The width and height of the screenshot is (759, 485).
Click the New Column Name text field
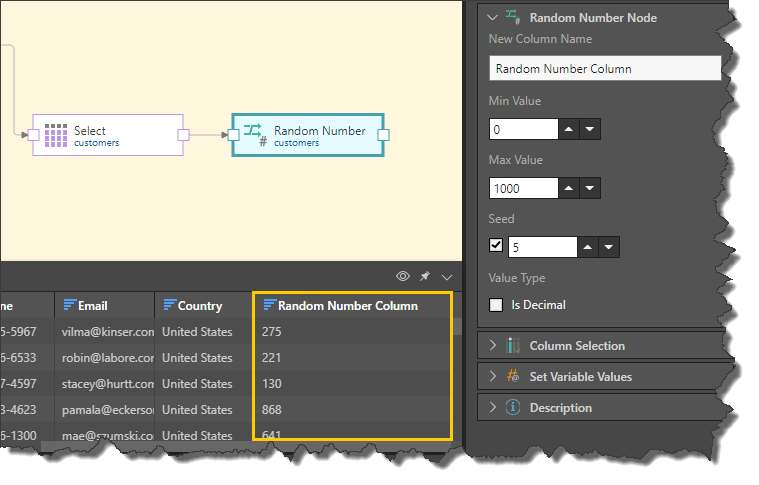tap(604, 69)
